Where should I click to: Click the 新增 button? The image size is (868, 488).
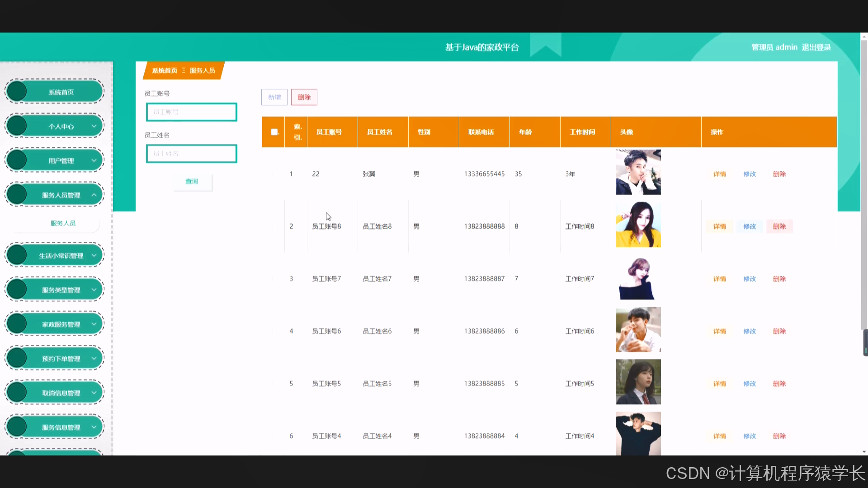coord(274,97)
